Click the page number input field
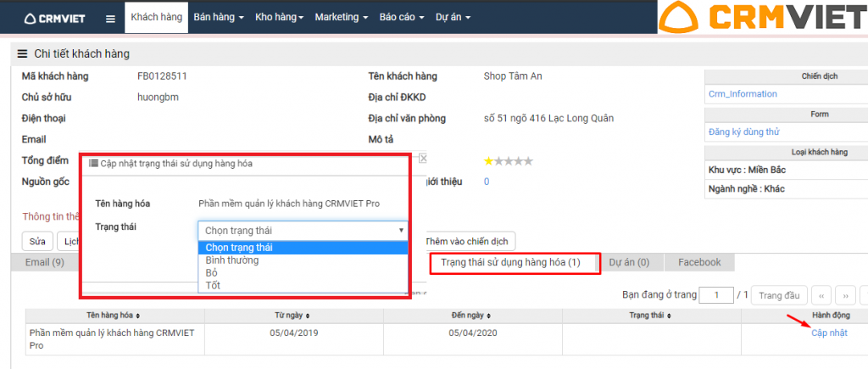Image resolution: width=868 pixels, height=369 pixels. coord(716,295)
